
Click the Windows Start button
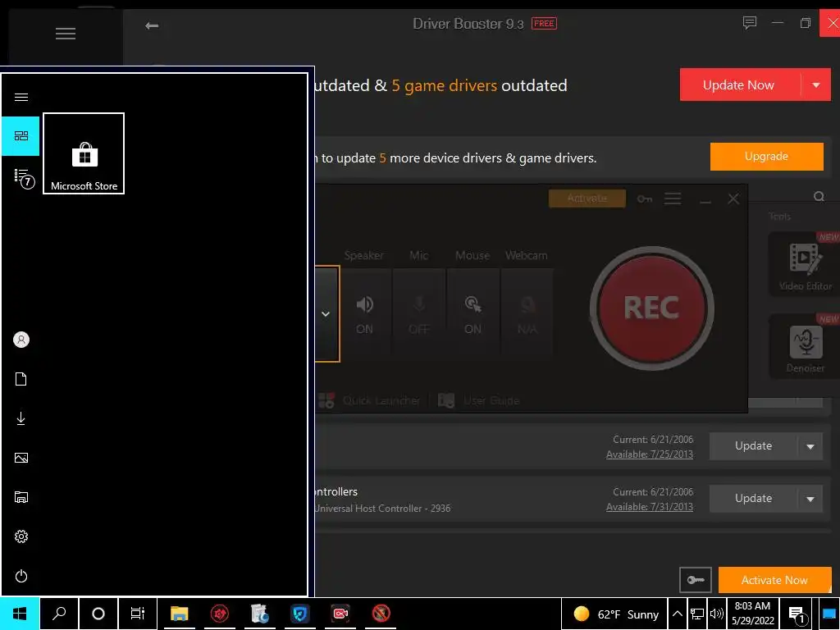(x=20, y=614)
